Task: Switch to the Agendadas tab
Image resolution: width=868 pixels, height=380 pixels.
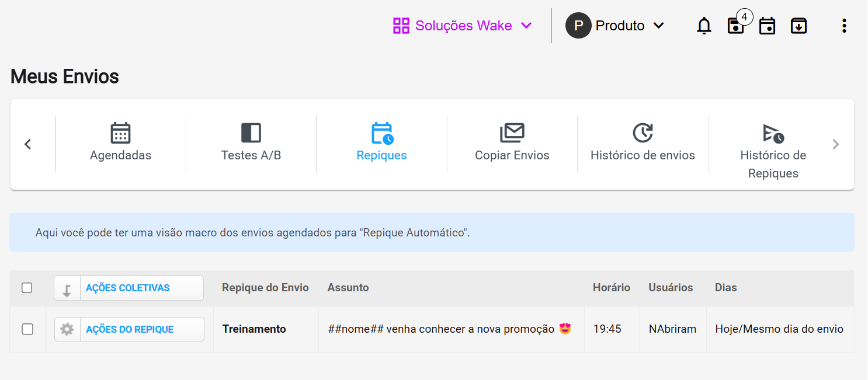Action: (x=120, y=144)
